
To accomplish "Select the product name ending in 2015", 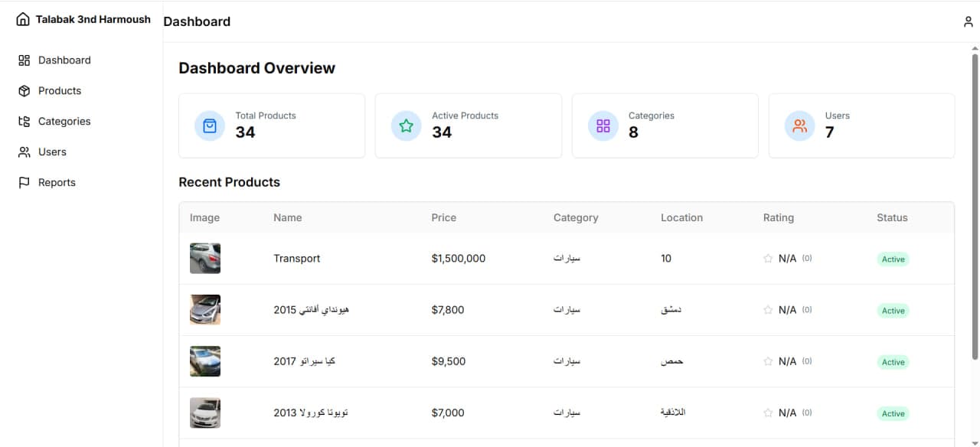I will (312, 310).
